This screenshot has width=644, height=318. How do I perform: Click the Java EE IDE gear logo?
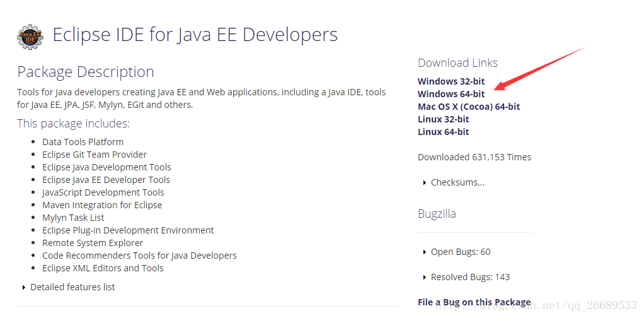(30, 37)
